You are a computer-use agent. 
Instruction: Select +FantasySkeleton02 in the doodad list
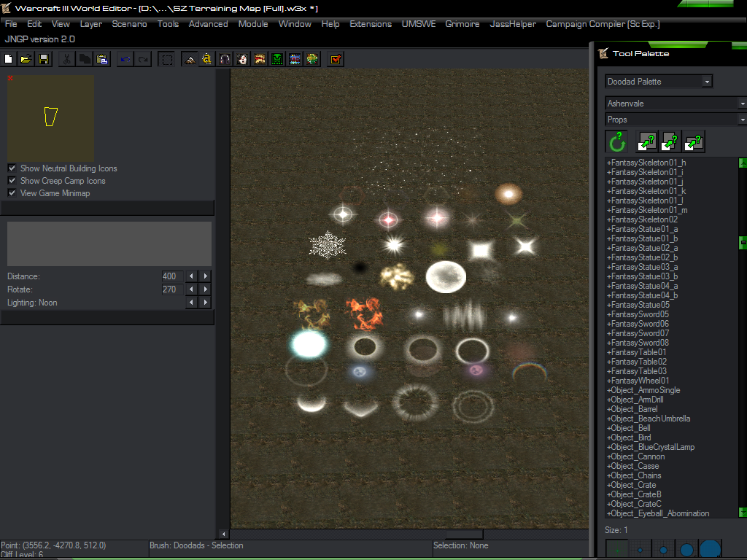(x=642, y=219)
